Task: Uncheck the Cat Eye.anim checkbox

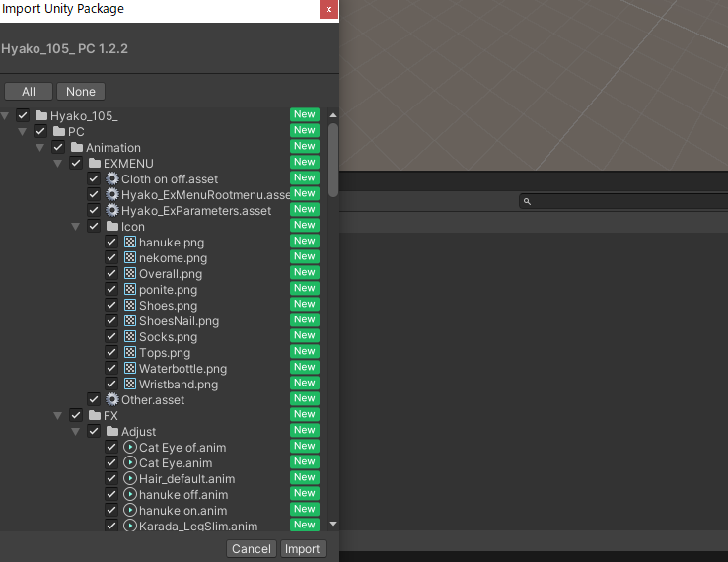Action: (110, 462)
